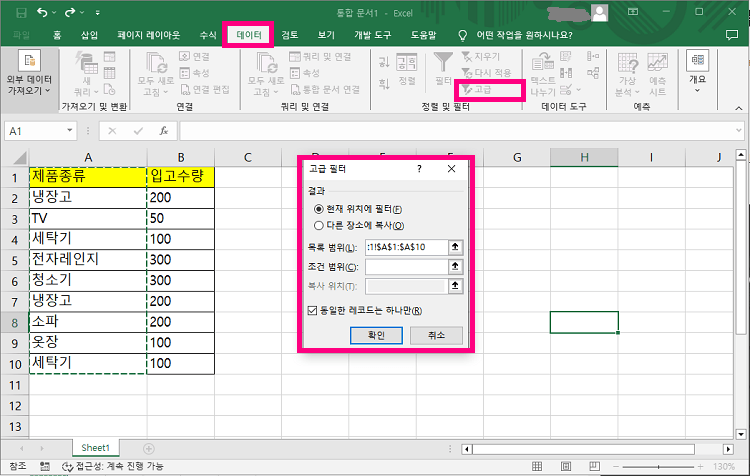Toggle 동일한 레코드는 하나만 checkbox
This screenshot has width=750, height=476.
pos(314,310)
